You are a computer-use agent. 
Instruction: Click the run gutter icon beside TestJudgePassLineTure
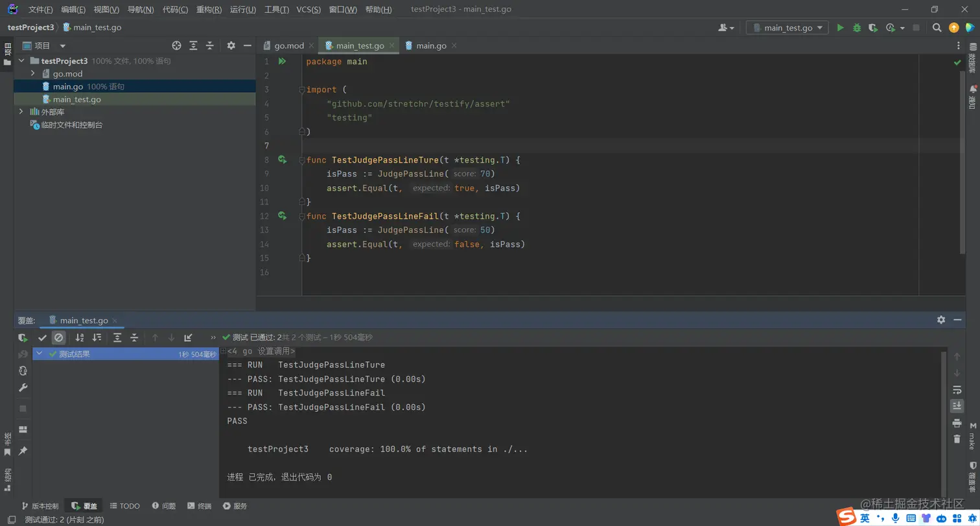282,160
